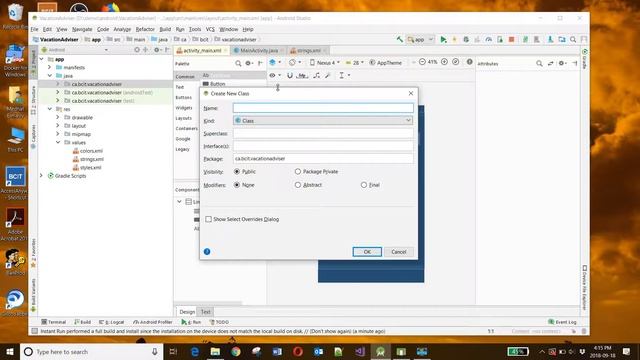Click the AppTheme button
Screen dimensions: 640x360
coord(386,62)
